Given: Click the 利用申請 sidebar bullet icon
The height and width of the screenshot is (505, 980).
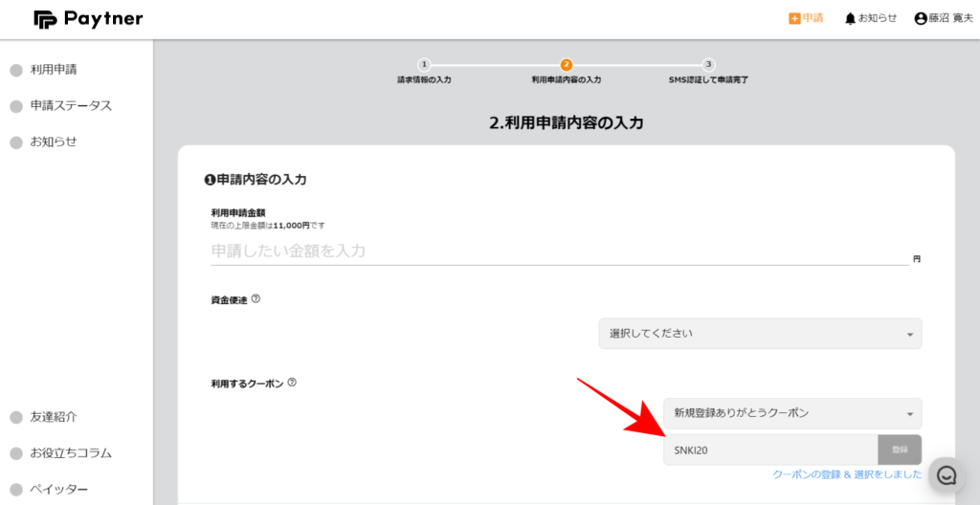Looking at the screenshot, I should coord(16,71).
